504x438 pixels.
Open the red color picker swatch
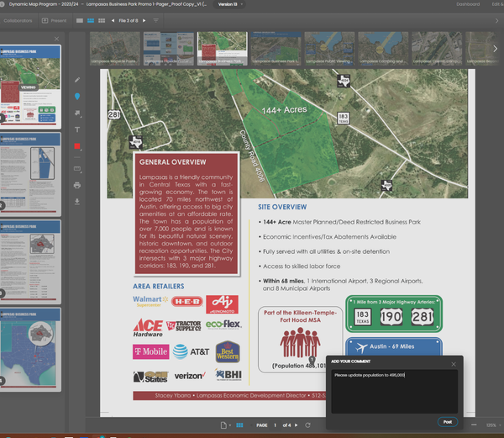77,146
